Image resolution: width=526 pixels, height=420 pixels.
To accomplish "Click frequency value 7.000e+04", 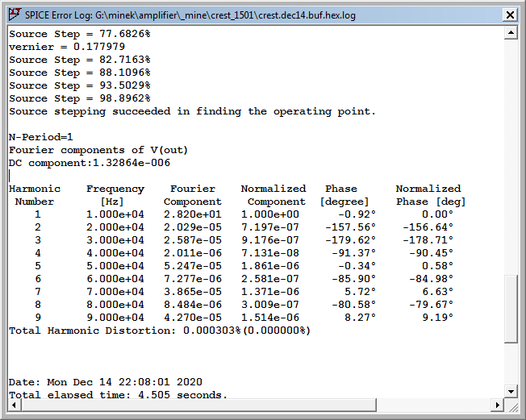I will pos(115,292).
